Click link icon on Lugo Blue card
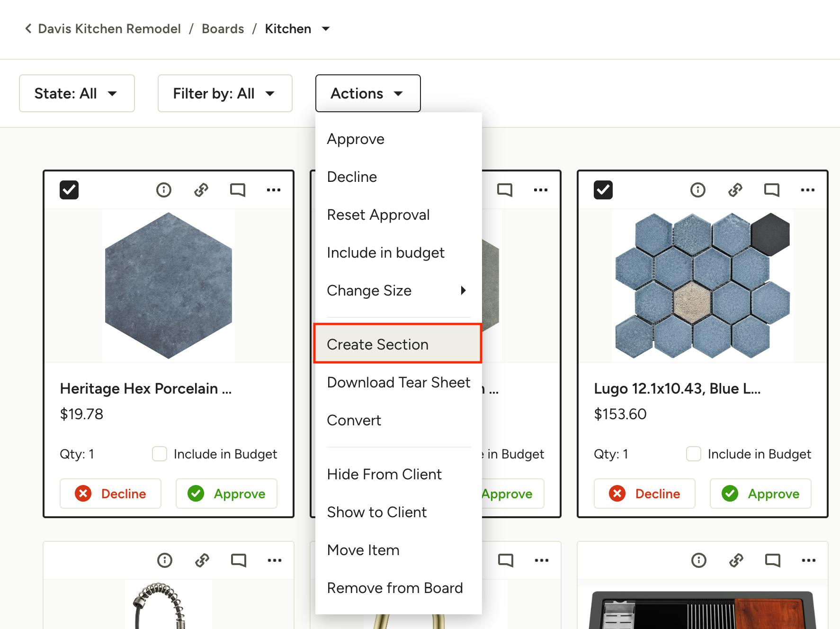 [x=735, y=190]
